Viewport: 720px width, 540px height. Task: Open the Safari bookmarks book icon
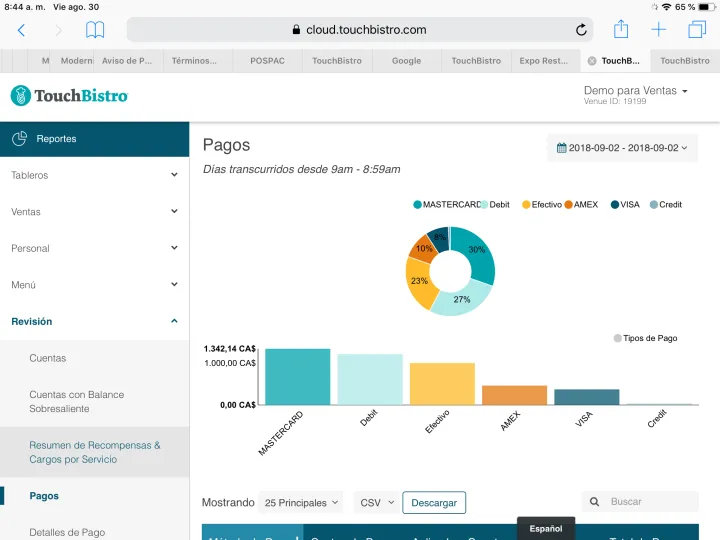pyautogui.click(x=95, y=30)
